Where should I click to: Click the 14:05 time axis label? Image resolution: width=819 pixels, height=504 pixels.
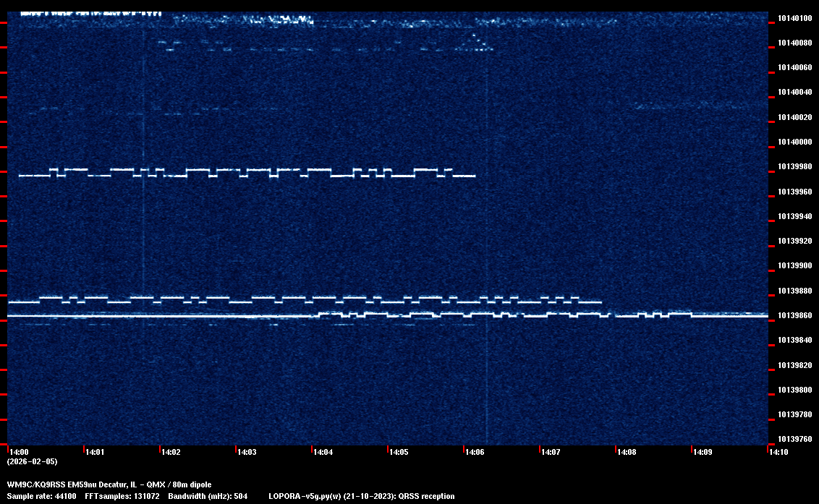(399, 453)
